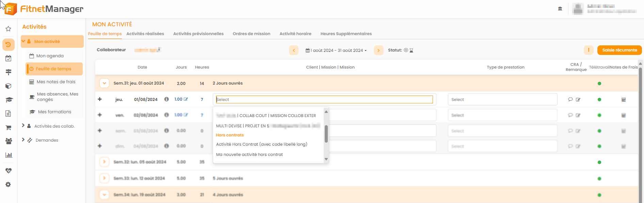Open the settings gear in left sidebar
644x203 pixels.
(9, 185)
